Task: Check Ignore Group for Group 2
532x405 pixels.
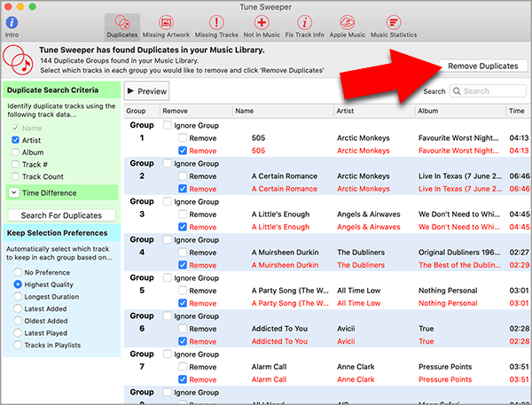Action: 168,163
